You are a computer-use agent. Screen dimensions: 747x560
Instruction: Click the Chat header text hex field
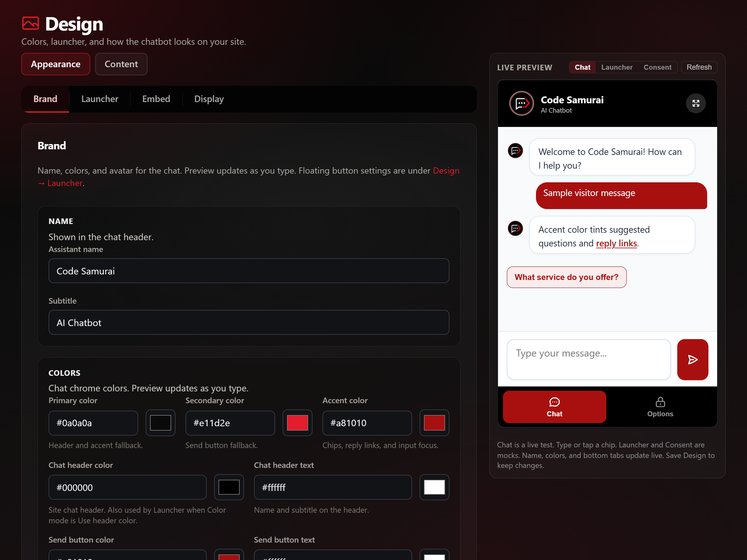point(333,487)
